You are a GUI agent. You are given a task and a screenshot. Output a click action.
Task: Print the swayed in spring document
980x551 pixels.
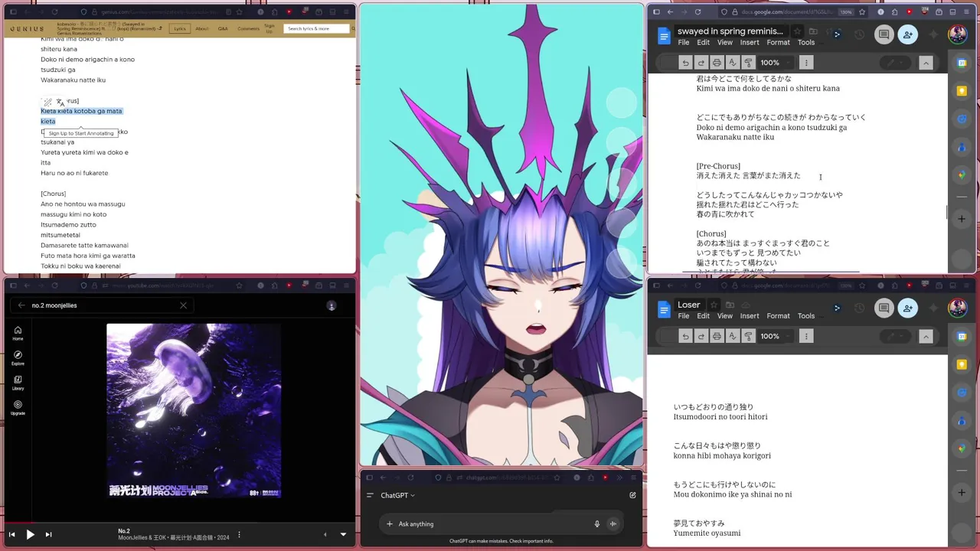[717, 63]
